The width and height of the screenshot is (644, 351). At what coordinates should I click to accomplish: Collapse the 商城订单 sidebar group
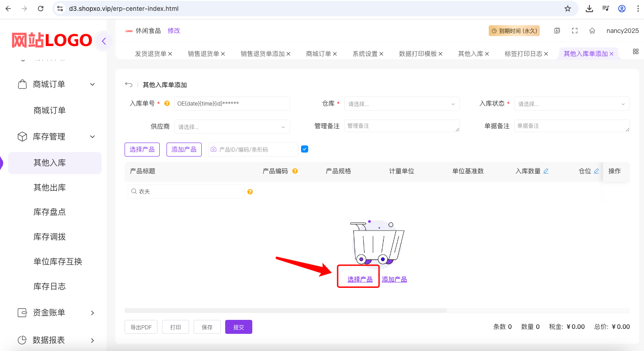[x=93, y=84]
